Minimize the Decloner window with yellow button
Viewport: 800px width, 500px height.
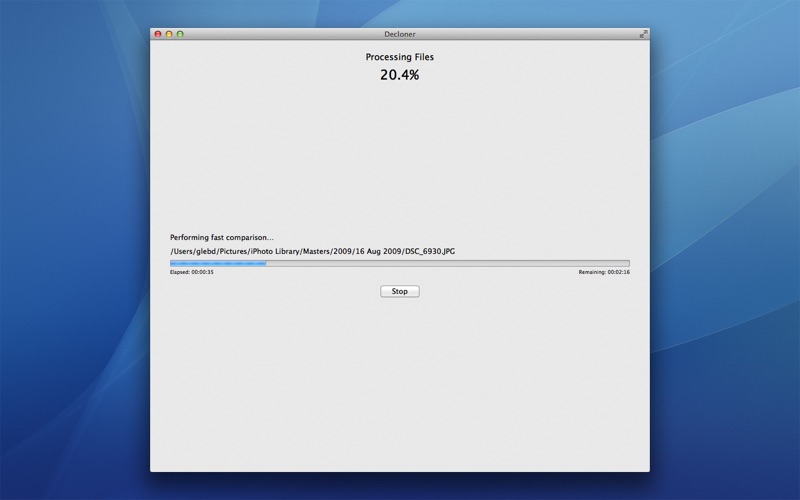point(169,34)
